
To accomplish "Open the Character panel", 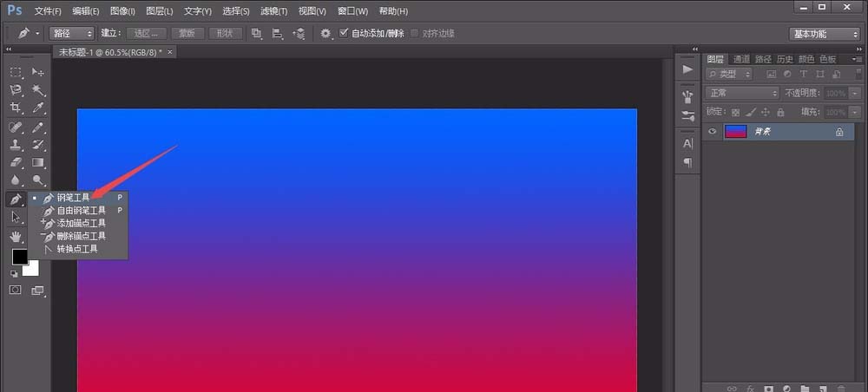I will tap(687, 144).
